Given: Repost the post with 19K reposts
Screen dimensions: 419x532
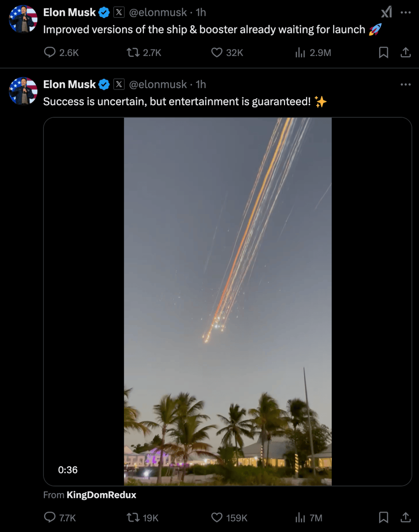Looking at the screenshot, I should pos(133,517).
